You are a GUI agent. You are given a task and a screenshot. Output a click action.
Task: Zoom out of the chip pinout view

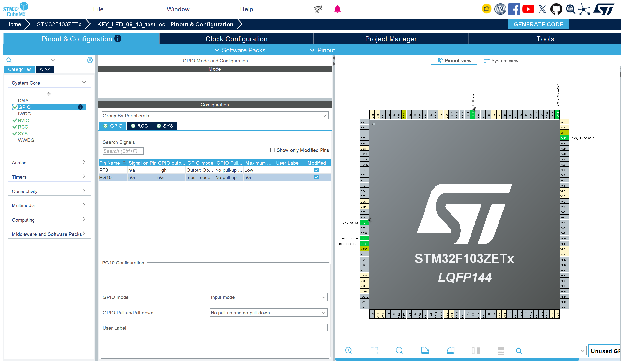[400, 351]
